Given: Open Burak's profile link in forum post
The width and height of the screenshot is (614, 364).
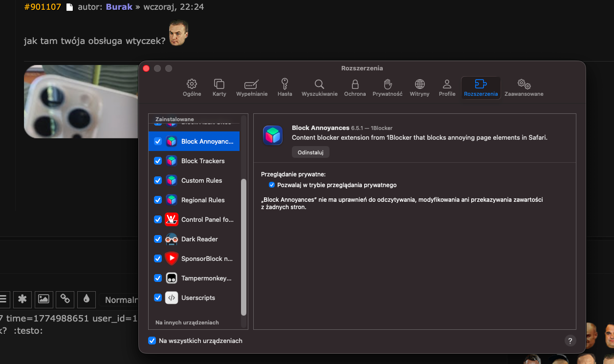Looking at the screenshot, I should (x=119, y=7).
